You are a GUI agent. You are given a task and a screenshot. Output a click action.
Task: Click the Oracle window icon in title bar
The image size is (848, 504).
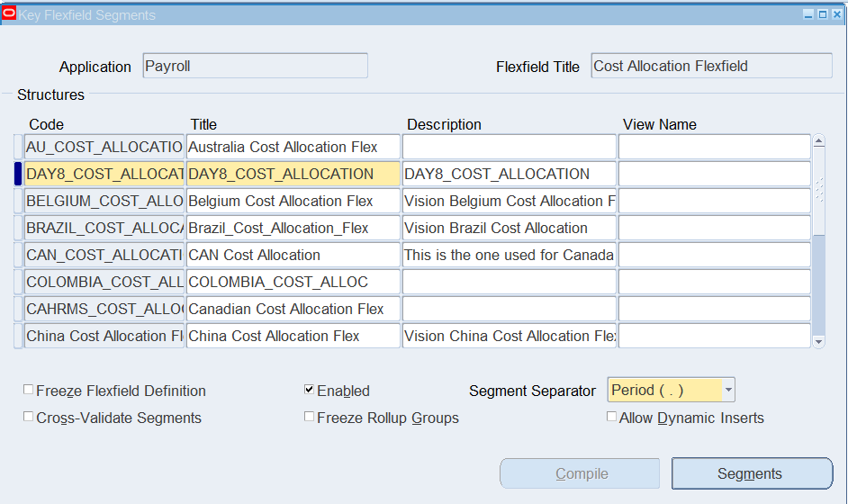(x=9, y=14)
